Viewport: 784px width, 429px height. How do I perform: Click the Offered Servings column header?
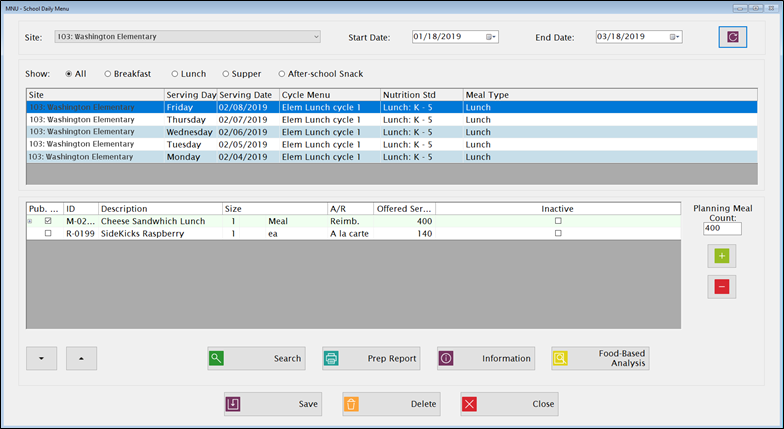404,208
